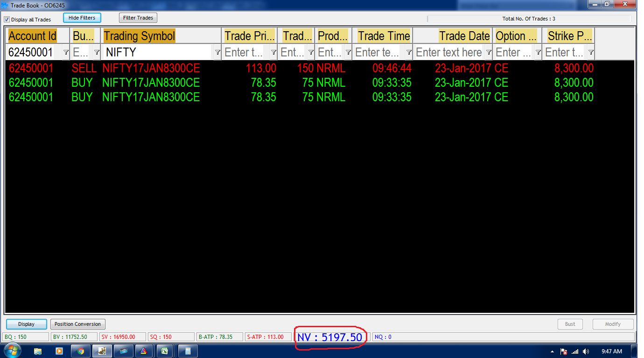
Task: Open the Trade Time filter dropdown
Action: (409, 52)
